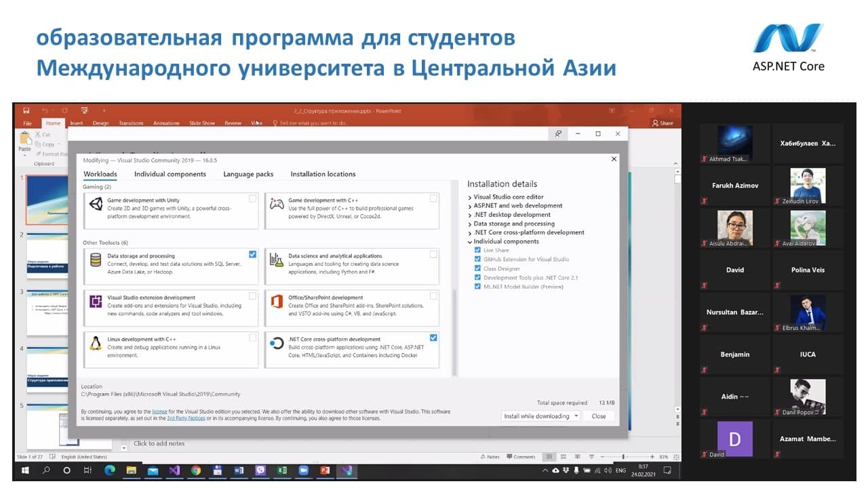
Task: Switch to the Installation locations tab
Action: [323, 174]
